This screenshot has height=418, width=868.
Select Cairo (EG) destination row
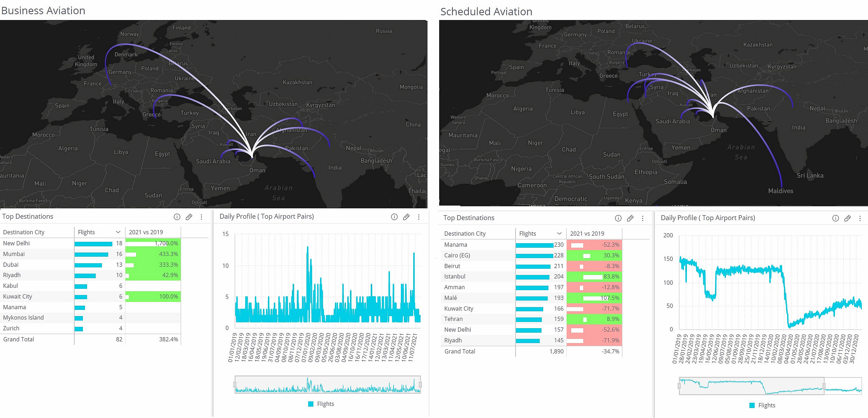click(x=532, y=255)
